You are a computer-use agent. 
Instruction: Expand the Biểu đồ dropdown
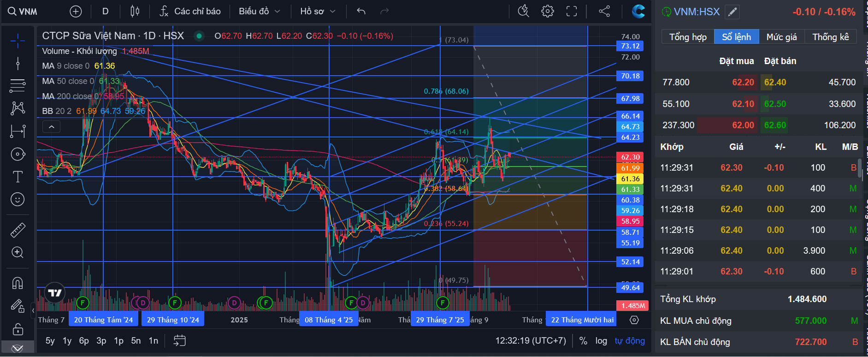click(x=260, y=11)
